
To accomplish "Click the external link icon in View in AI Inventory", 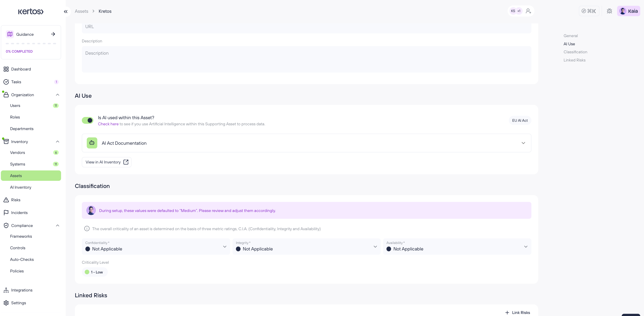I will [x=126, y=162].
